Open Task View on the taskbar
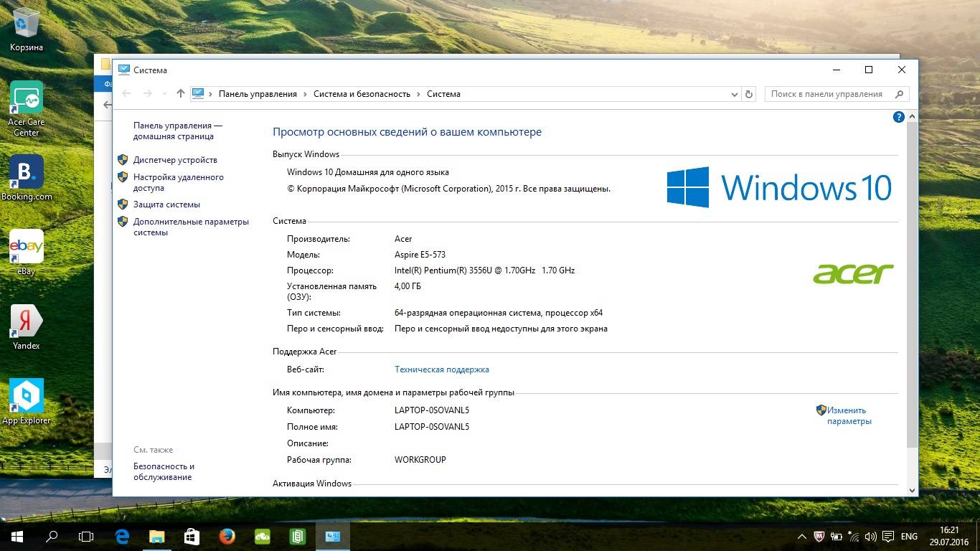Screen dimensions: 980x551 pos(86,536)
